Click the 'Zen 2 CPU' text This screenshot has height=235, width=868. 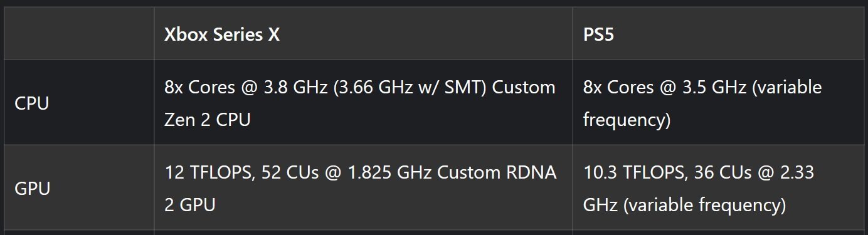pyautogui.click(x=207, y=120)
